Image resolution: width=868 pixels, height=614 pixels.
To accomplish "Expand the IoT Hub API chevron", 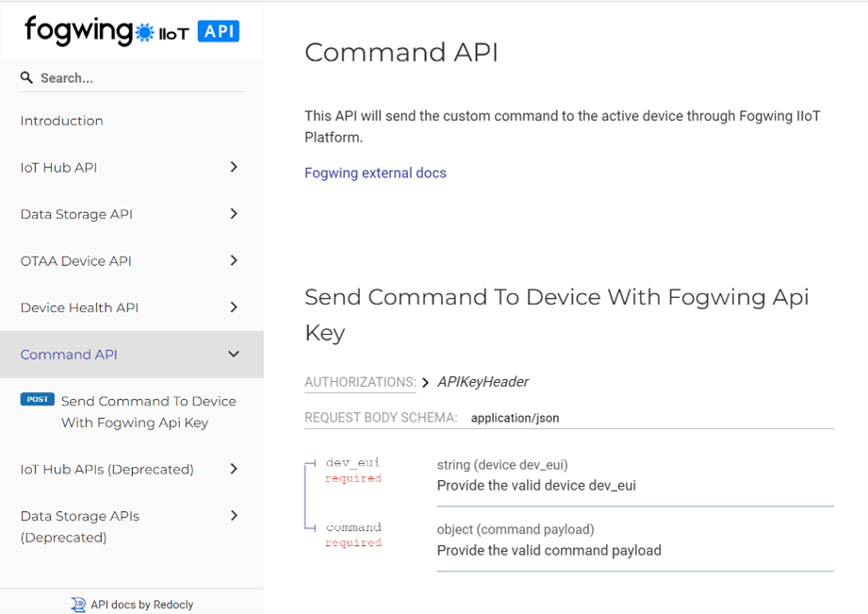I will (234, 167).
